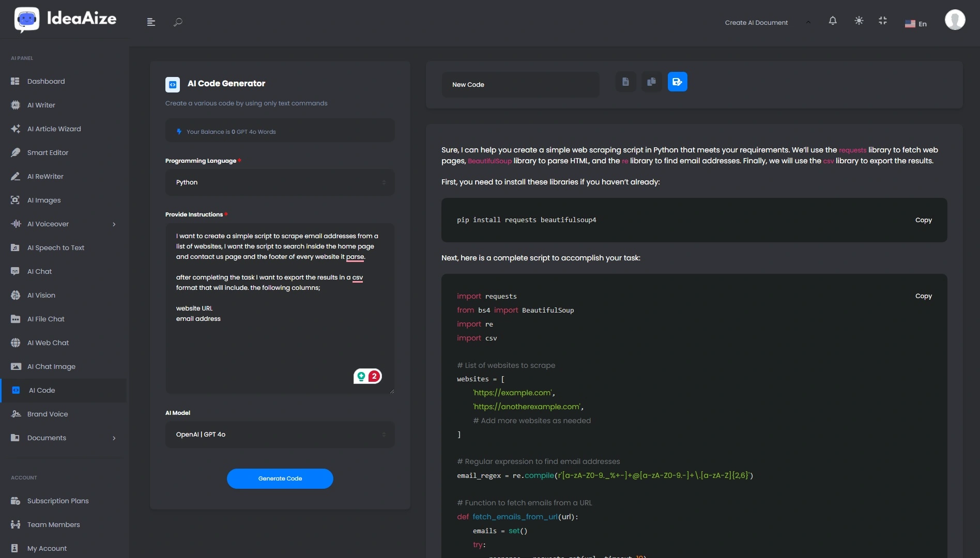Open AI Speech to Text from sidebar
The width and height of the screenshot is (980, 558).
coord(55,247)
